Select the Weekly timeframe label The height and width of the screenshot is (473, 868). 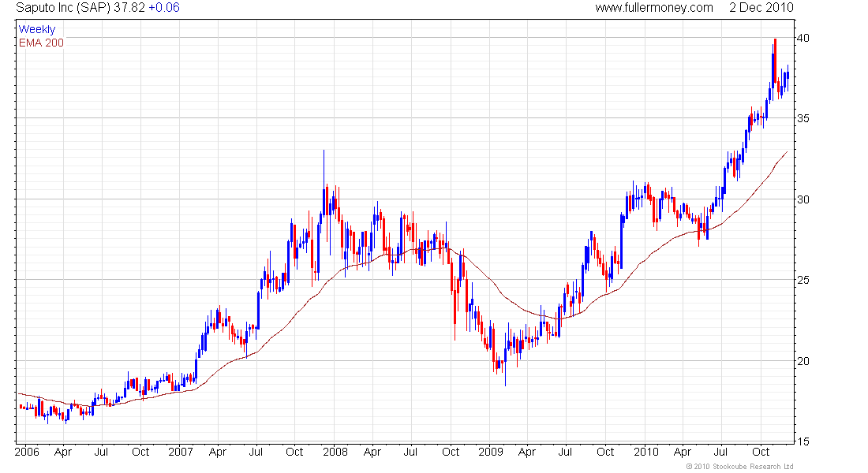click(x=37, y=29)
